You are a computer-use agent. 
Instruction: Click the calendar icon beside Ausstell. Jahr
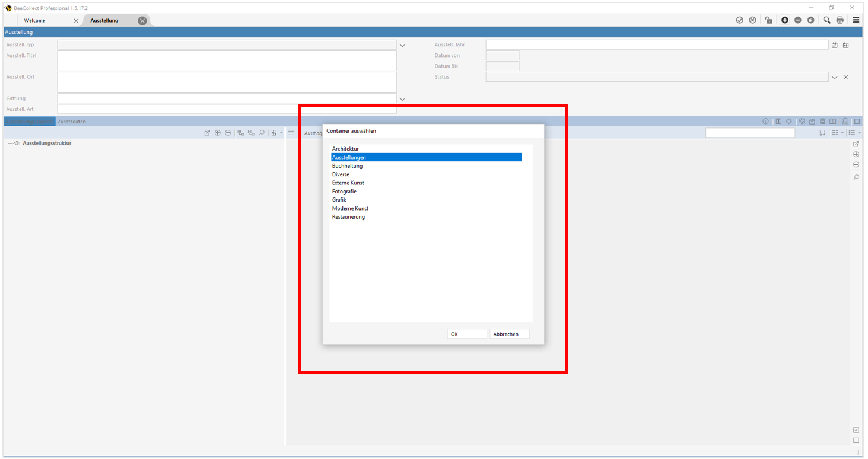coord(835,45)
